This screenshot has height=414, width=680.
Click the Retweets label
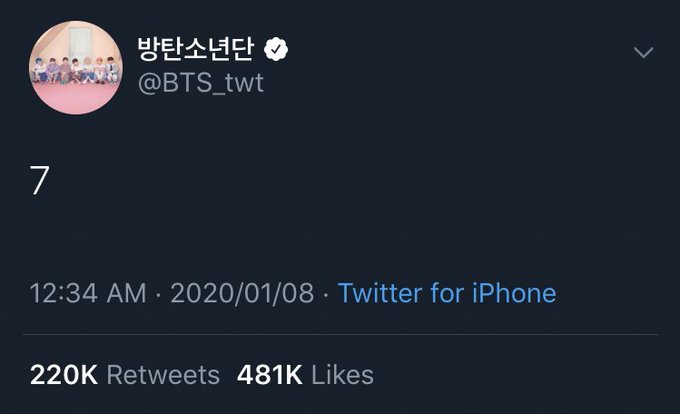coord(163,375)
